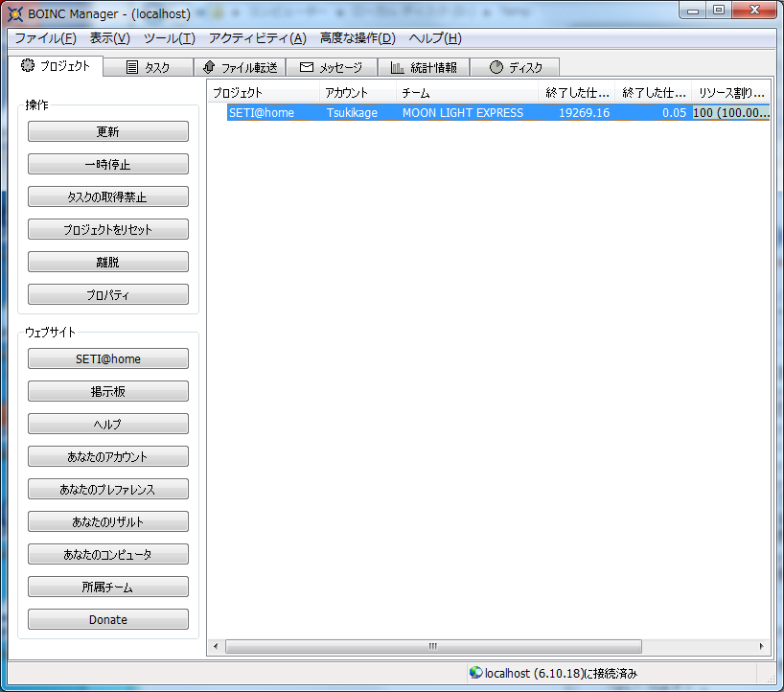This screenshot has height=692, width=784.
Task: Click the リソース割り... column header
Action: [x=730, y=93]
